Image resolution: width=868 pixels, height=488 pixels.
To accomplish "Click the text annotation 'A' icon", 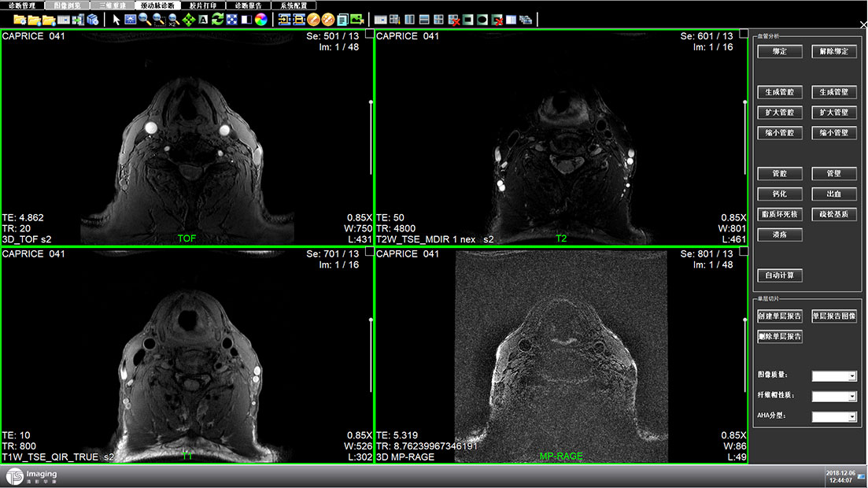I will [x=203, y=20].
